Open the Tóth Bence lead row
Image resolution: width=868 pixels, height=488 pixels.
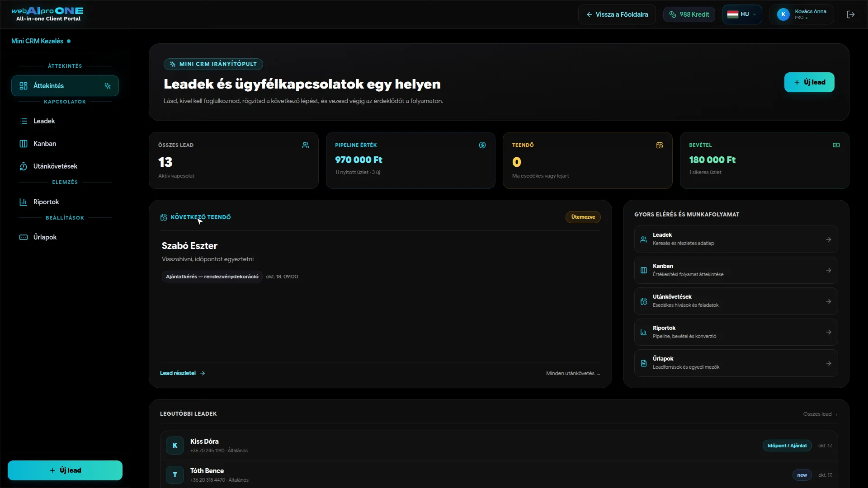(499, 474)
